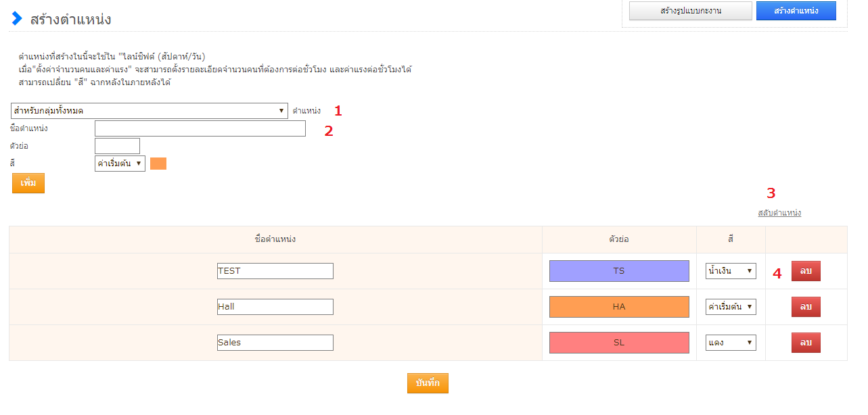Screen dimensions: 868x415
Task: Click the สลับตำแหน่ง reorder link
Action: tap(779, 213)
